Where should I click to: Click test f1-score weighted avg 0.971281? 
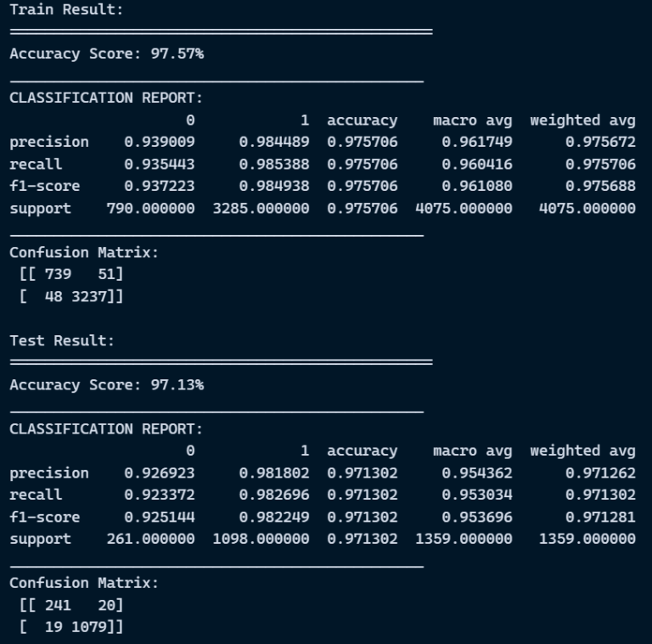point(600,517)
